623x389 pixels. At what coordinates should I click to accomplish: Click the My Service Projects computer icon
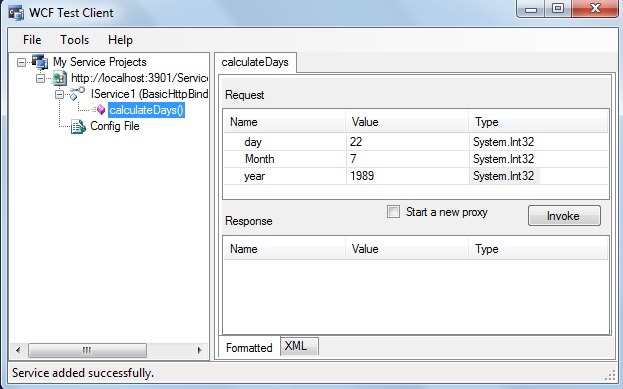click(40, 62)
